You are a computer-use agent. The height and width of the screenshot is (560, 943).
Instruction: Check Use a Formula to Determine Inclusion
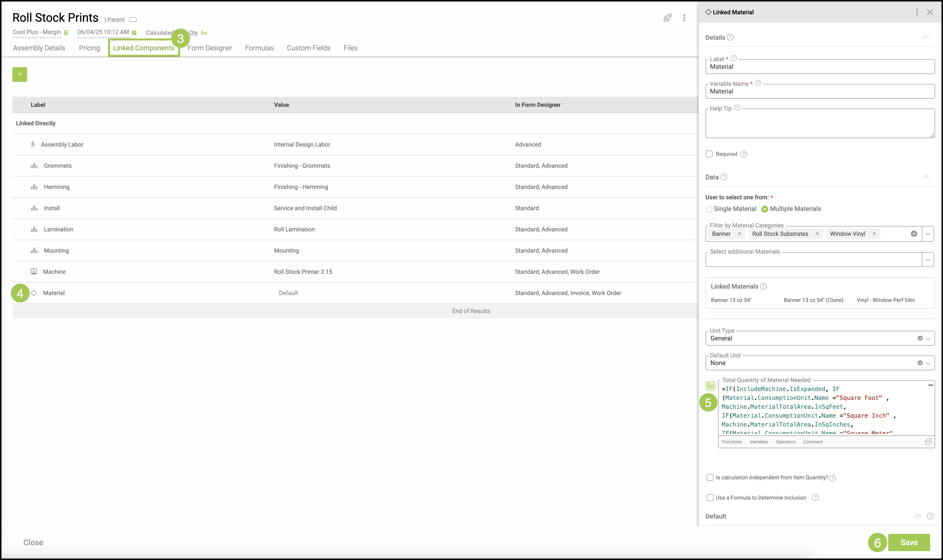[x=710, y=497]
